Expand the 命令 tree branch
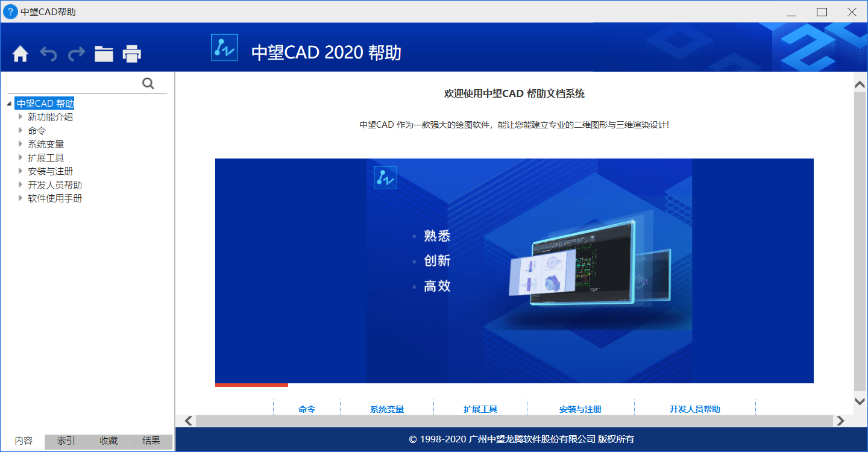 tap(21, 130)
